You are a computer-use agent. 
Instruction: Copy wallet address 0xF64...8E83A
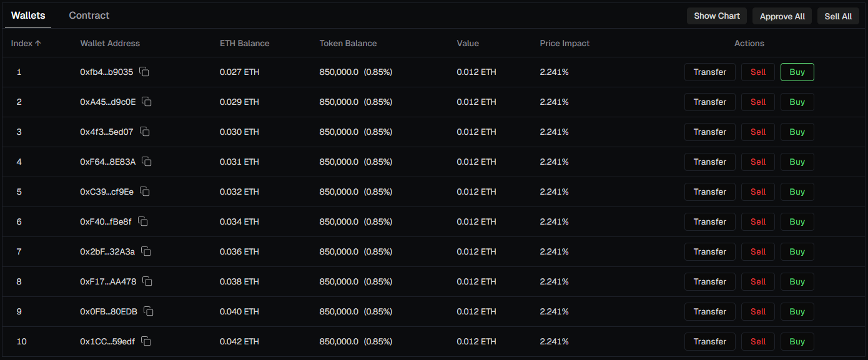point(147,162)
